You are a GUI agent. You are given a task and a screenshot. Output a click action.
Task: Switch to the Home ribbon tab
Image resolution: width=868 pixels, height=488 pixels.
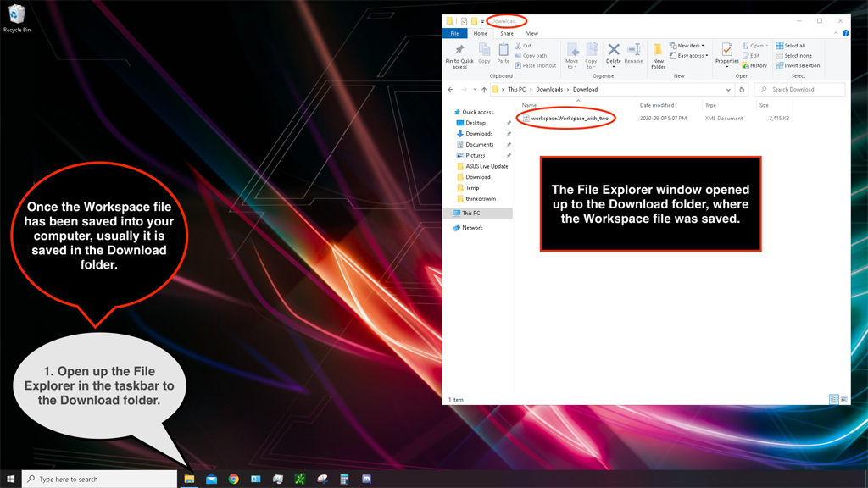click(x=480, y=34)
